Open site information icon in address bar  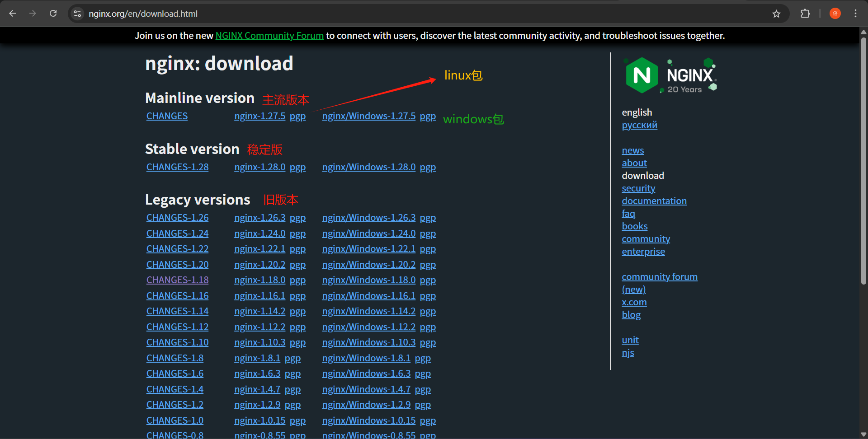(x=78, y=14)
